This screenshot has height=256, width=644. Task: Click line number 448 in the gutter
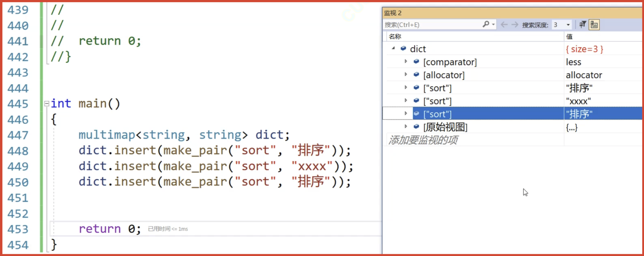pos(18,151)
